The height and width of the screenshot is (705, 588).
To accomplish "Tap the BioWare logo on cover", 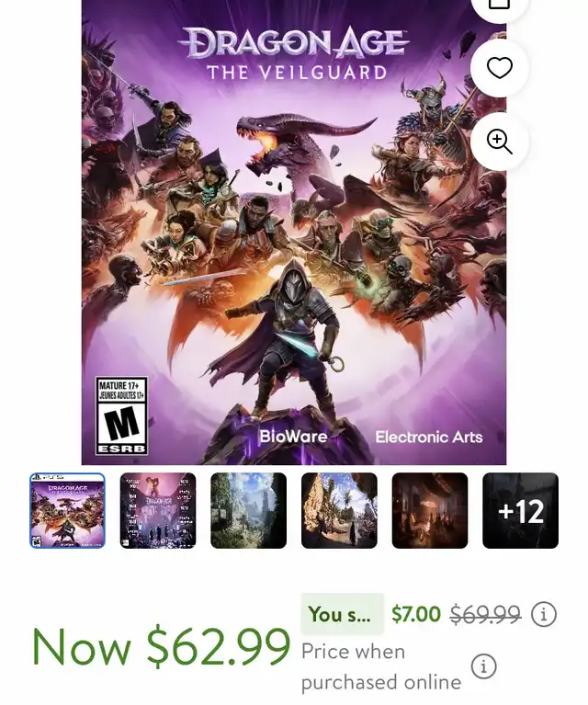I will point(293,436).
